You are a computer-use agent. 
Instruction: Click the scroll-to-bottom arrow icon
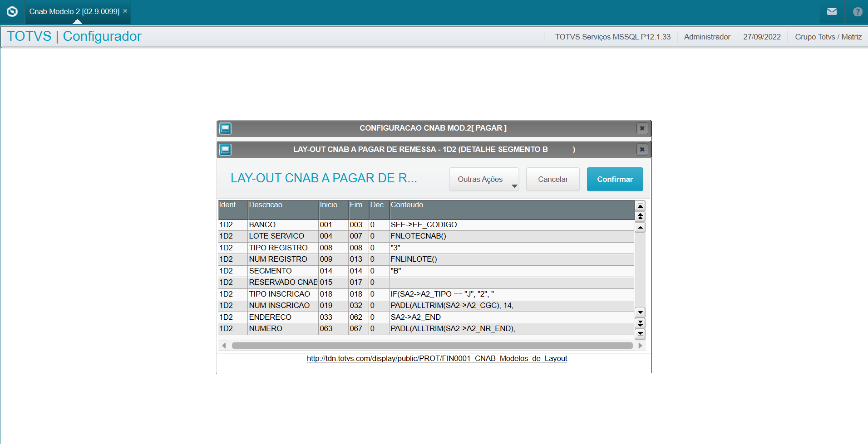(640, 334)
